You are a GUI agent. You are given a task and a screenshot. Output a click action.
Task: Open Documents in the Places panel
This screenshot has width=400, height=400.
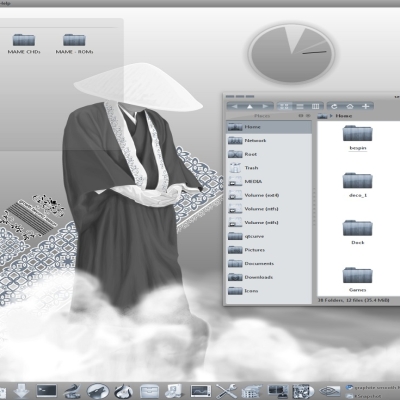point(269,264)
